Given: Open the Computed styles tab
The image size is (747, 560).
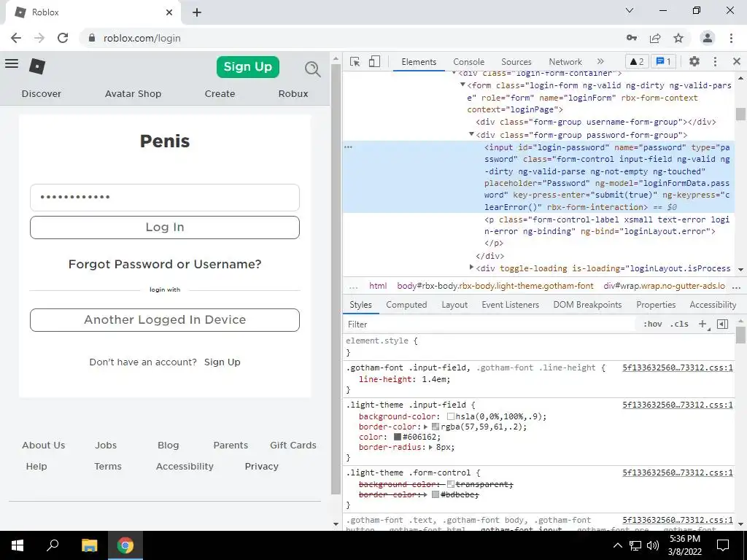Looking at the screenshot, I should (x=406, y=304).
